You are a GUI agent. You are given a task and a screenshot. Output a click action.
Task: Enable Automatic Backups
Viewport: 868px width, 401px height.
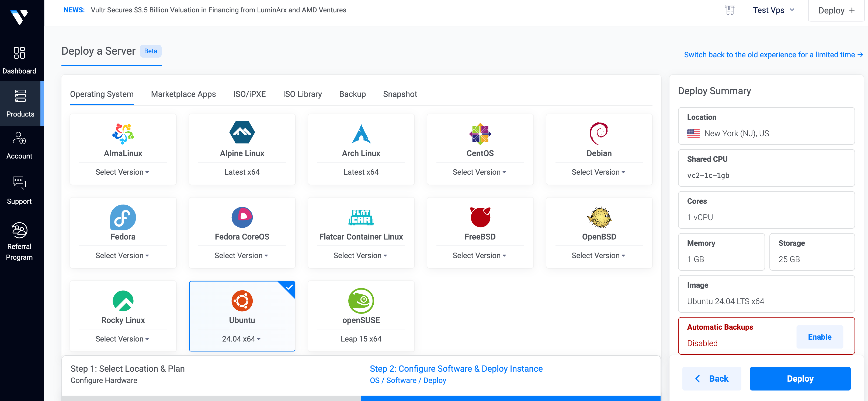(820, 337)
